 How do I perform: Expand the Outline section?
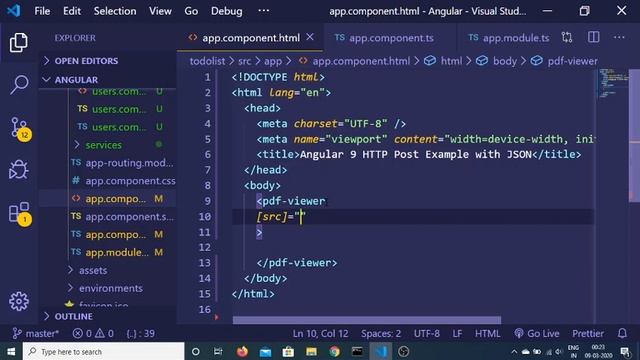(x=108, y=316)
